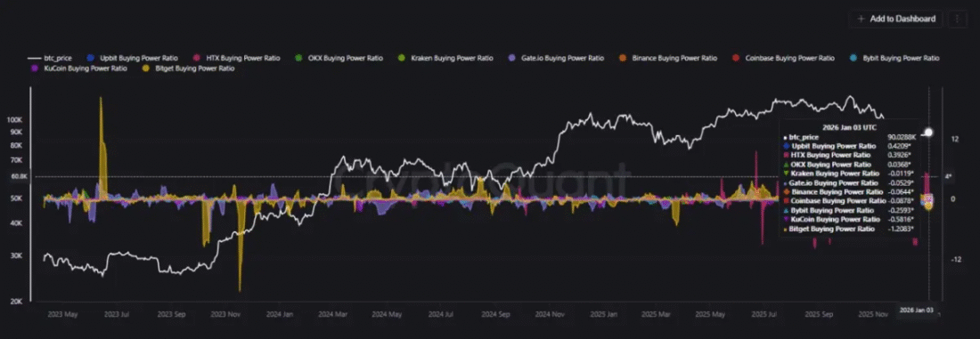Click KuCoin Buying Power Ratio purple dot
The image size is (980, 339).
pyautogui.click(x=36, y=68)
